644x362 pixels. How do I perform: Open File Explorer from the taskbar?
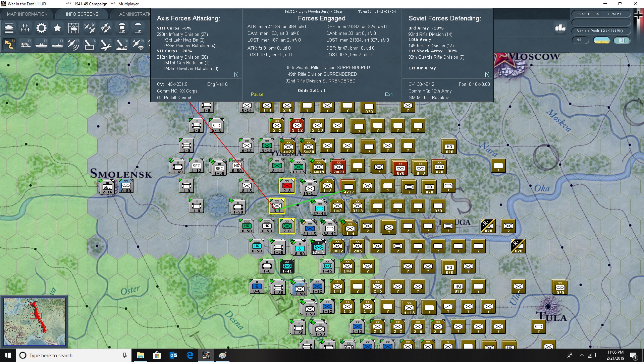140,355
